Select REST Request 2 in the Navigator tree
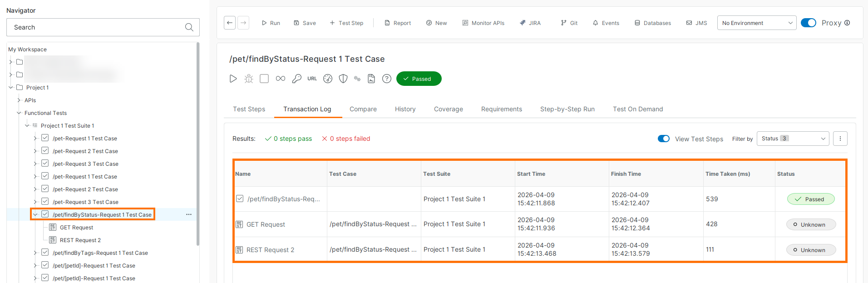The height and width of the screenshot is (283, 868). (80, 240)
